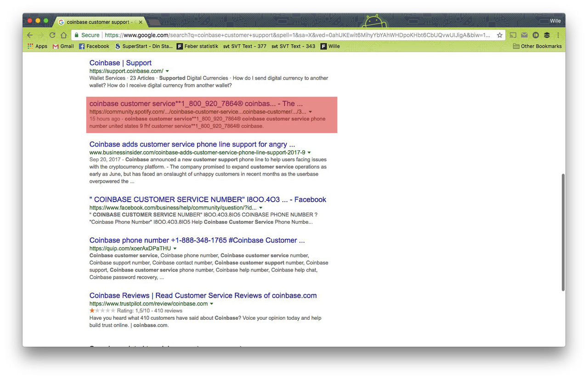Click the 'Sep 20, 2017' snippet date
Screen dimensions: 588x379
click(105, 160)
